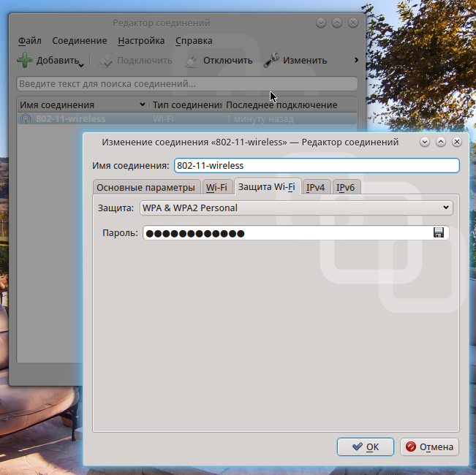Minimize the Изменение соединения dialog

point(425,142)
